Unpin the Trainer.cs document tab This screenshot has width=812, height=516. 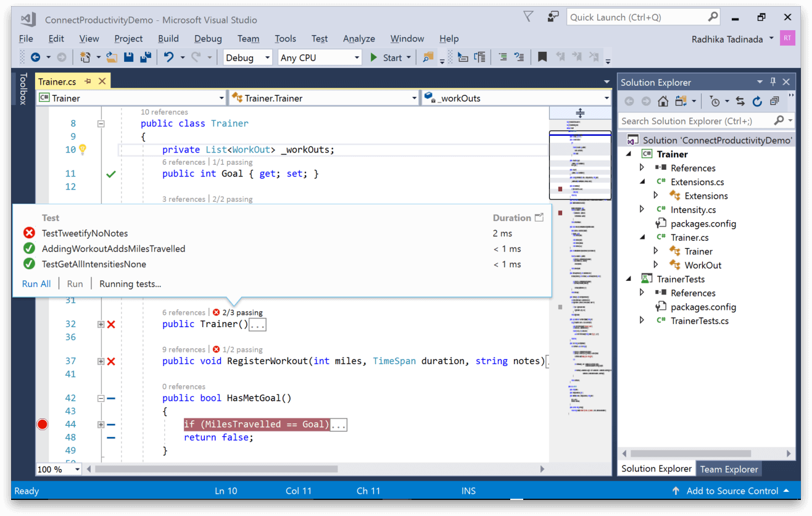point(88,80)
